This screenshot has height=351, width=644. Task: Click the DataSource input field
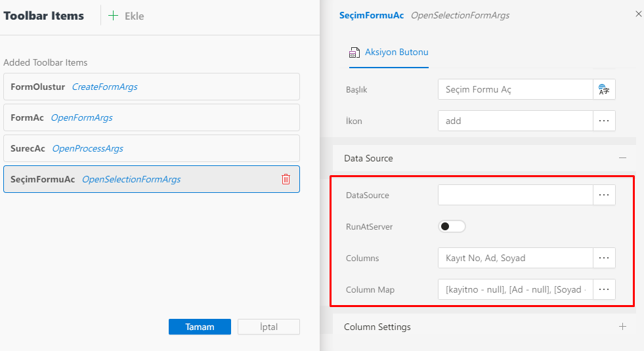click(515, 195)
